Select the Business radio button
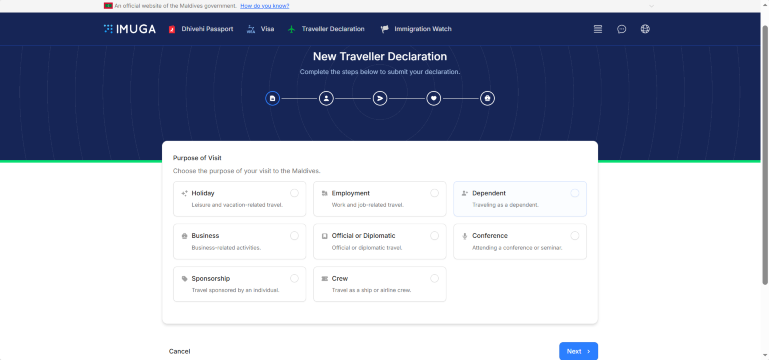Screen dimensions: 769x360 coord(294,236)
